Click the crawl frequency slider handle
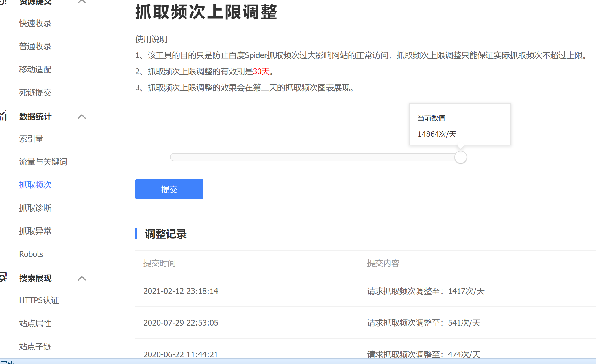This screenshot has width=596, height=364. click(x=461, y=157)
